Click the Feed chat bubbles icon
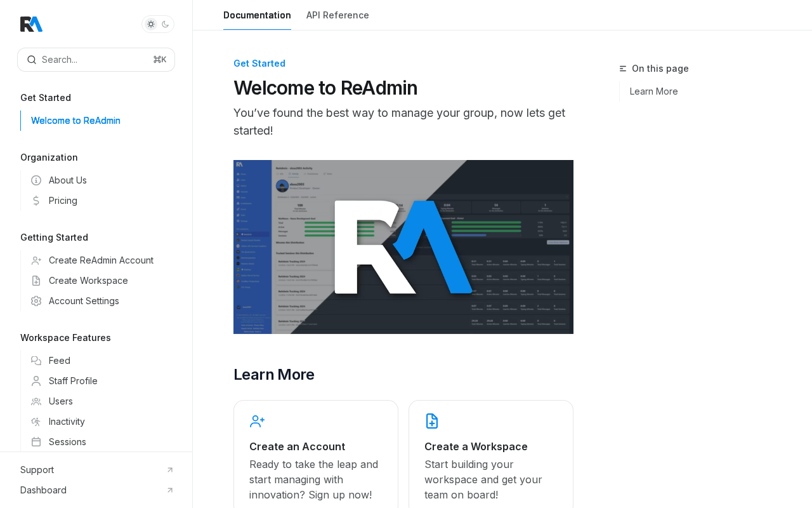Image resolution: width=812 pixels, height=508 pixels. tap(36, 361)
